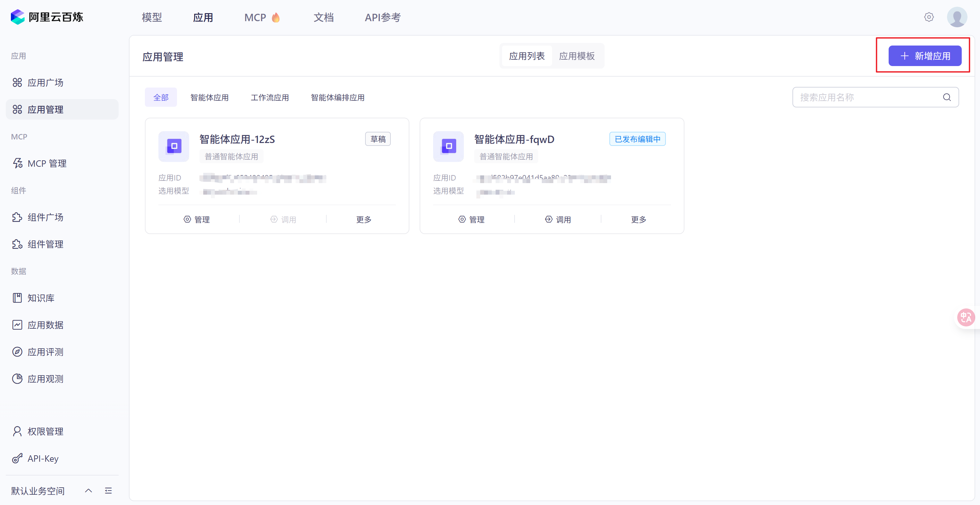The height and width of the screenshot is (505, 980).
Task: Click the 阿里云百炼 logo
Action: click(47, 17)
